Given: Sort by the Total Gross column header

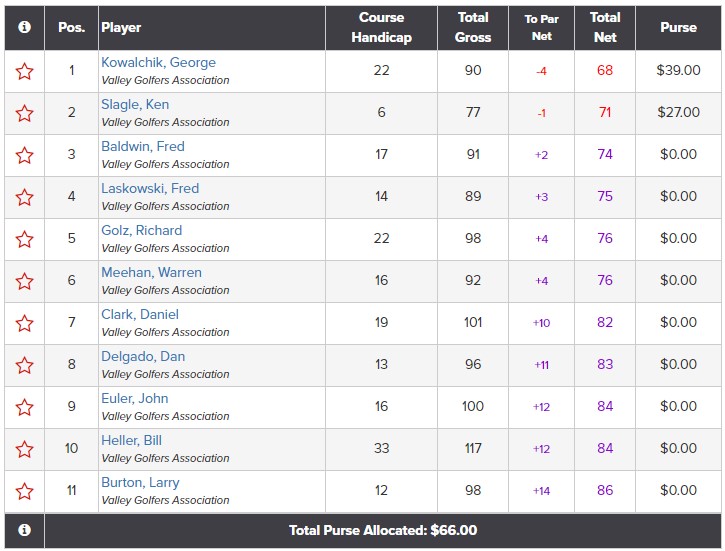Looking at the screenshot, I should [x=473, y=27].
